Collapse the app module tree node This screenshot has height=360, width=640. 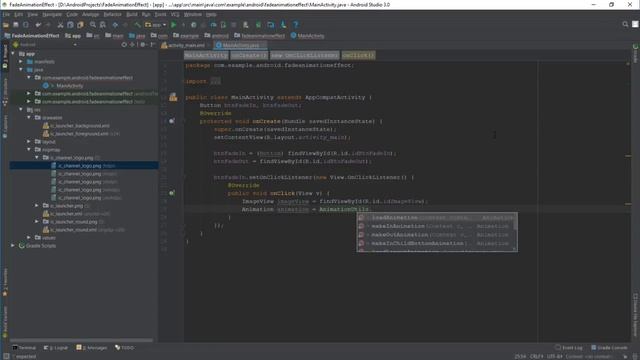tap(13, 53)
